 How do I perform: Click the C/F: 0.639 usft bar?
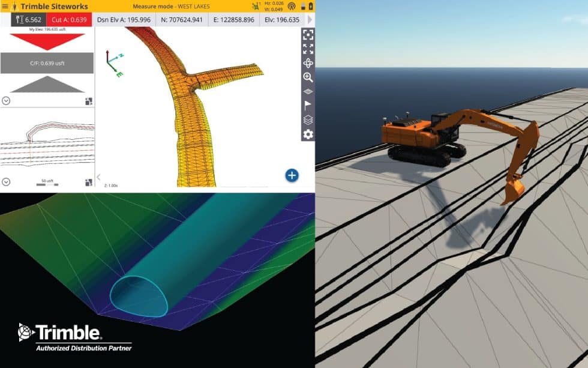point(47,63)
